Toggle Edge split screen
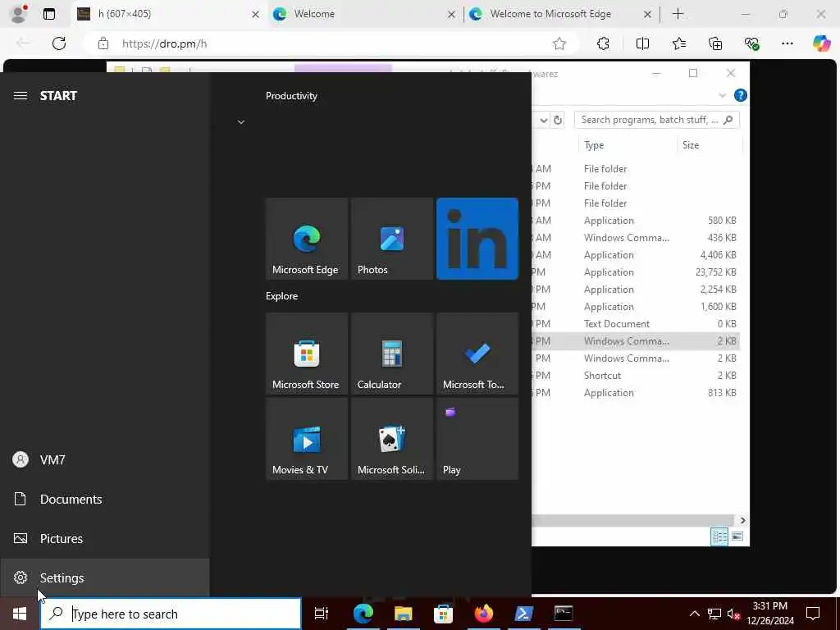This screenshot has height=630, width=840. [x=642, y=43]
